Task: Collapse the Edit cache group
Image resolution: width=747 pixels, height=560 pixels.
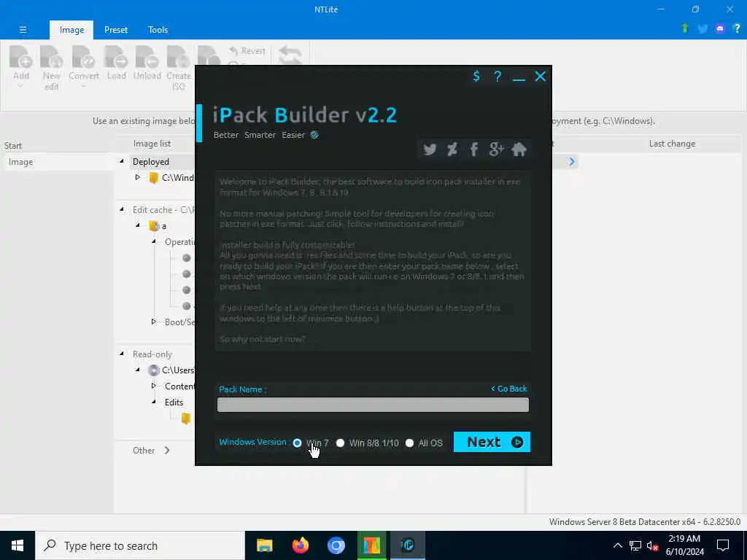Action: click(122, 209)
